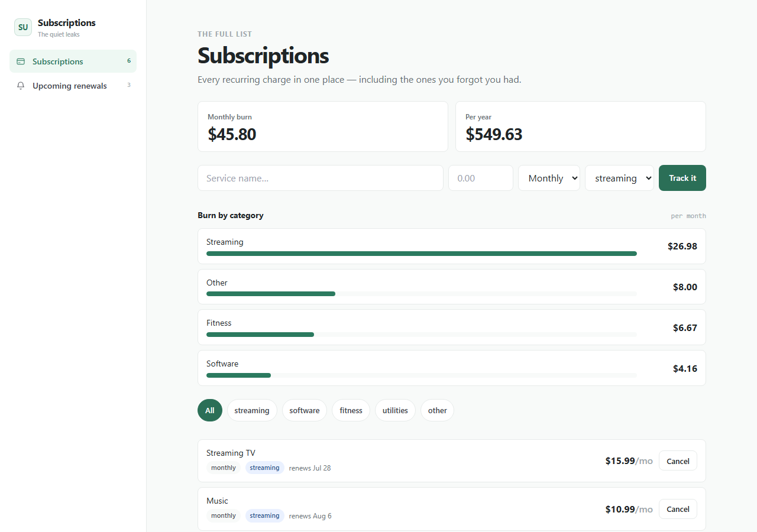Filter list by software chip
The width and height of the screenshot is (757, 532).
(x=305, y=410)
